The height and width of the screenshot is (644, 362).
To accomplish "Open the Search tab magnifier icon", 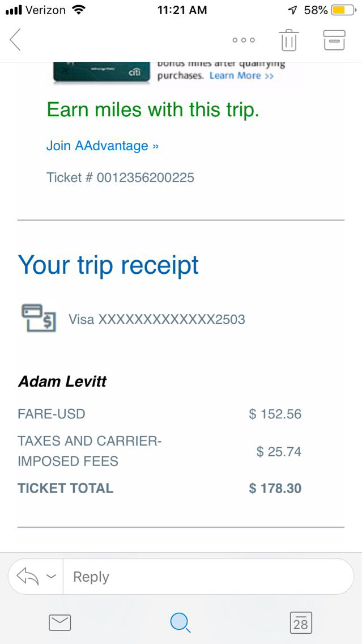I will (180, 623).
